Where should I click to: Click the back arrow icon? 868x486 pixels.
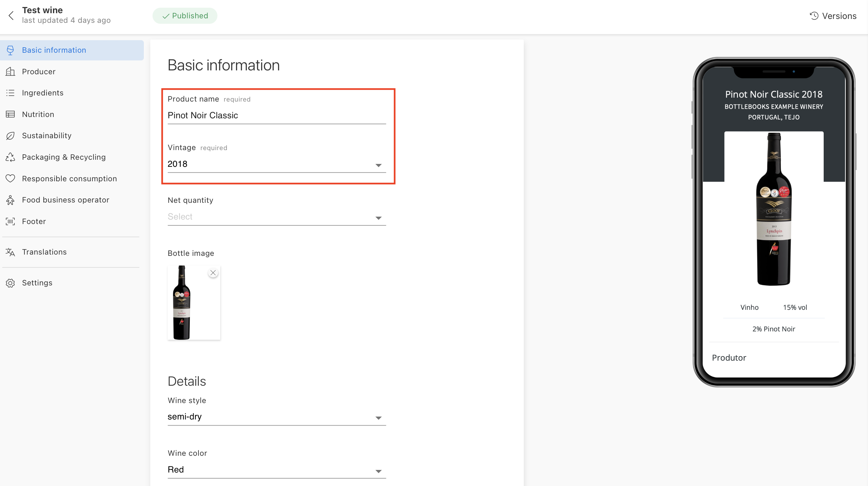pos(11,15)
